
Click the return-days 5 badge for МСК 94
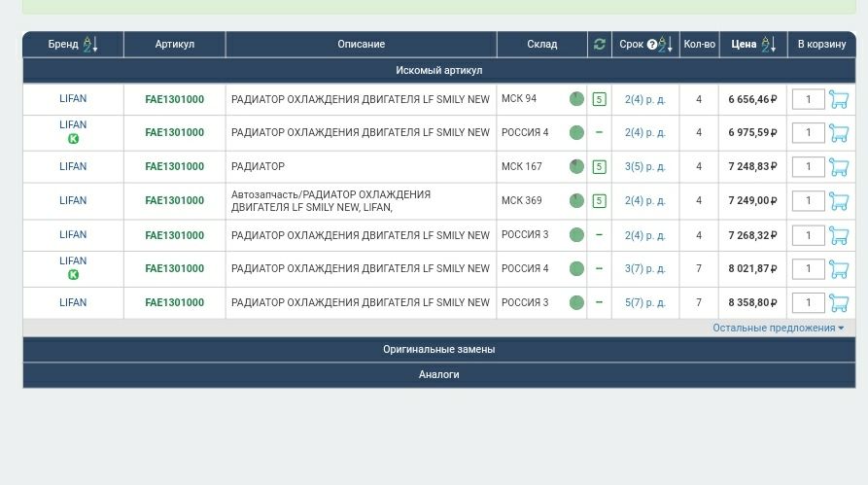click(599, 100)
